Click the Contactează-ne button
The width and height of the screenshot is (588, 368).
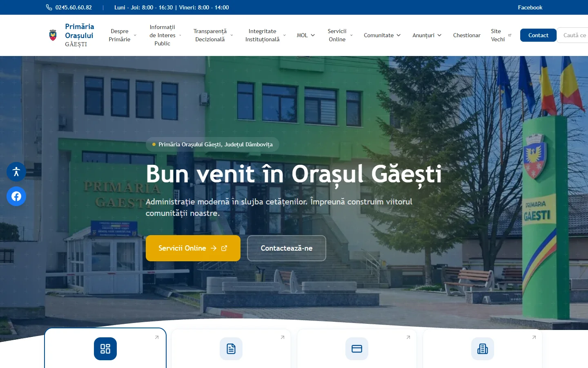[286, 248]
